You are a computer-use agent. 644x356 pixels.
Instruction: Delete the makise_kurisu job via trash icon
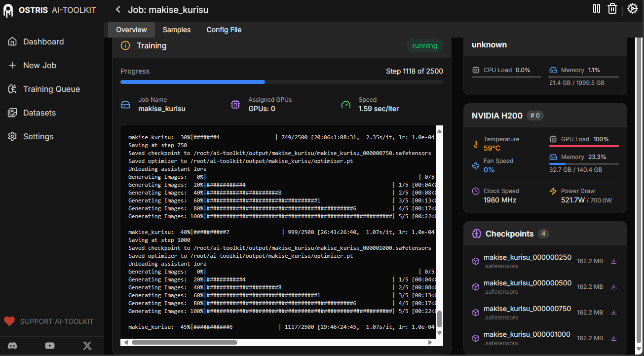pos(612,9)
